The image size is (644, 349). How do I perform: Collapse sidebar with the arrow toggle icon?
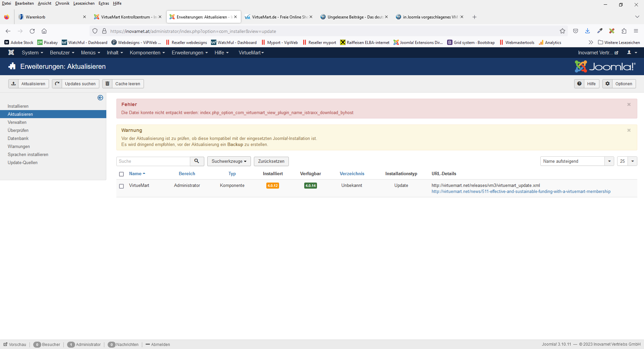click(100, 98)
